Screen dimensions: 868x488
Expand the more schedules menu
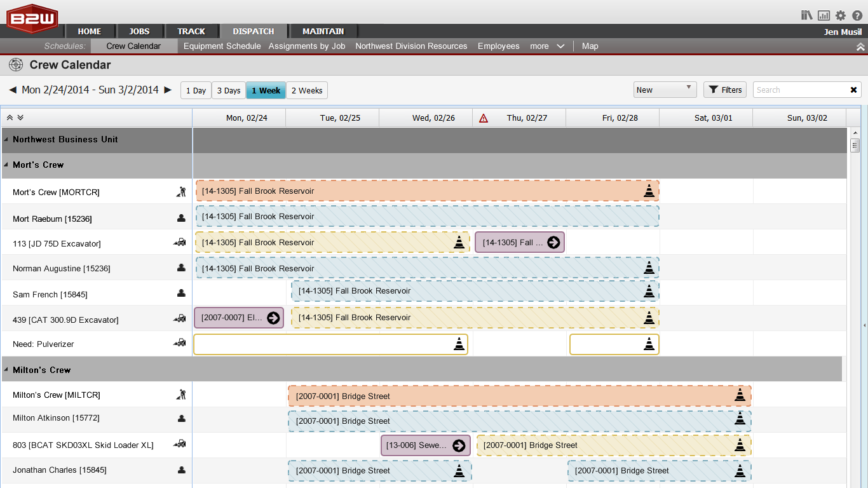click(x=547, y=46)
